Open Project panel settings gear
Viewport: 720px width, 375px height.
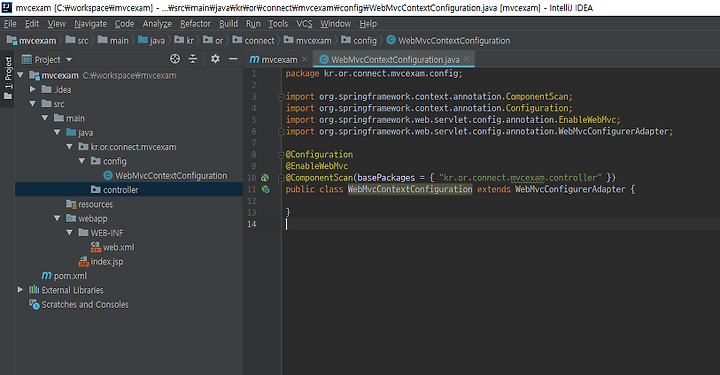pyautogui.click(x=215, y=59)
